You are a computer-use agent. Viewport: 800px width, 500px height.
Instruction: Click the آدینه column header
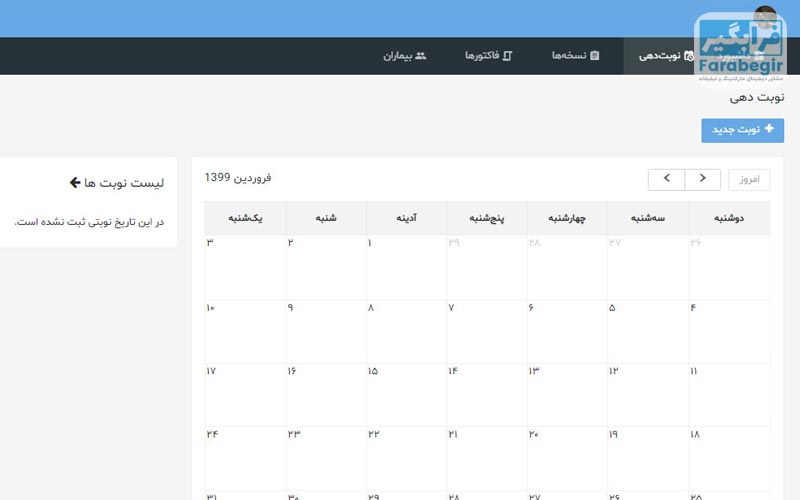(407, 218)
